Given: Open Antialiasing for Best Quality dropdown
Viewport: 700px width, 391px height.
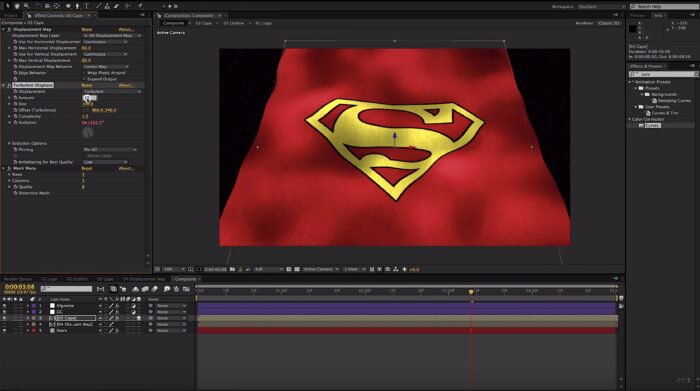Looking at the screenshot, I should (105, 162).
